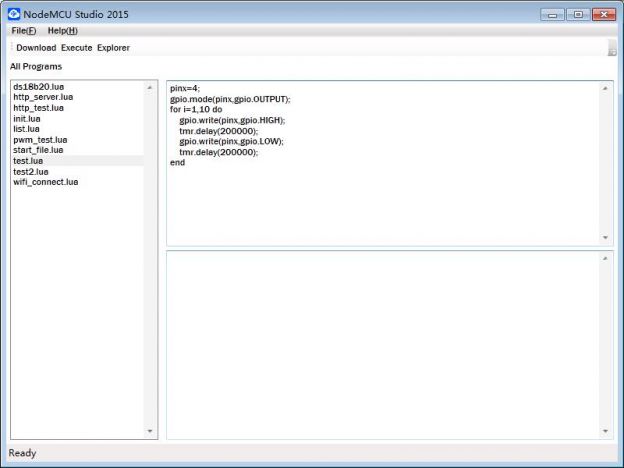Select start_file.lua in program list
Image resolution: width=624 pixels, height=468 pixels.
[38, 150]
